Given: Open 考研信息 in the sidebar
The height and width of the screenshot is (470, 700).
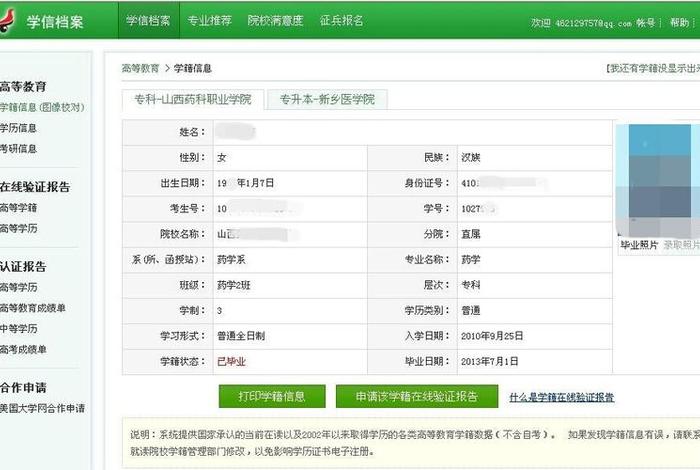Looking at the screenshot, I should 18,149.
